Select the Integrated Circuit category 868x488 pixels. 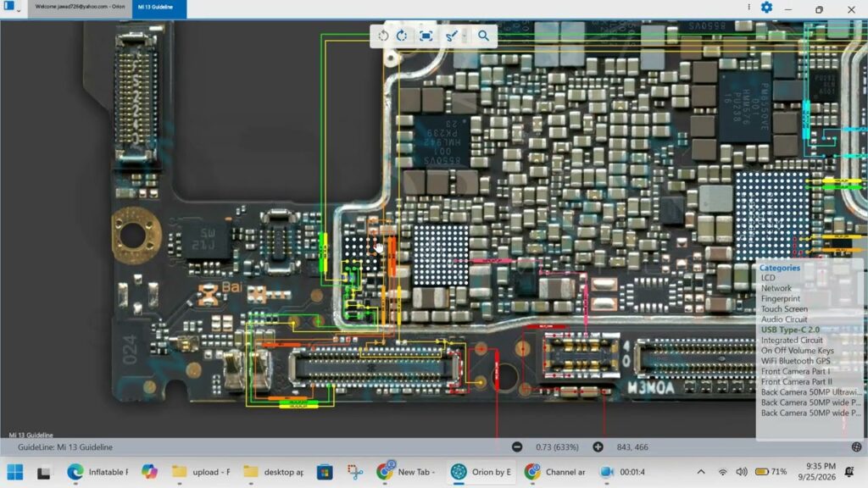[792, 341]
